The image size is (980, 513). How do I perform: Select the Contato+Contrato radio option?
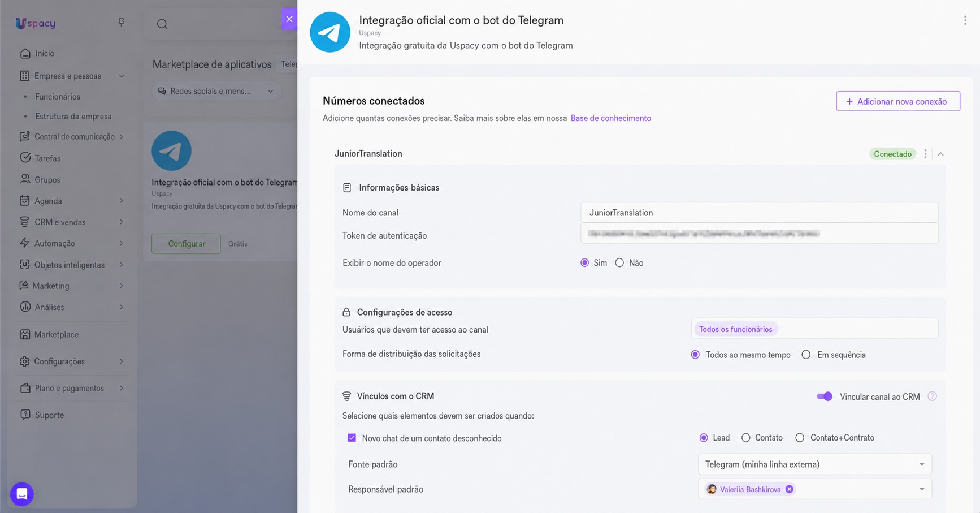(x=800, y=438)
